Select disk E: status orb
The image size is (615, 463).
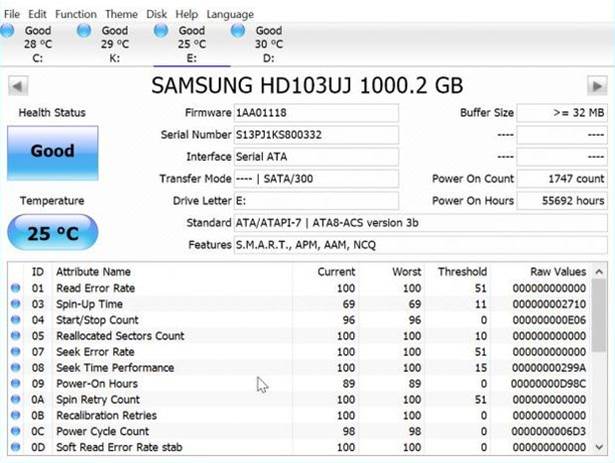point(161,31)
